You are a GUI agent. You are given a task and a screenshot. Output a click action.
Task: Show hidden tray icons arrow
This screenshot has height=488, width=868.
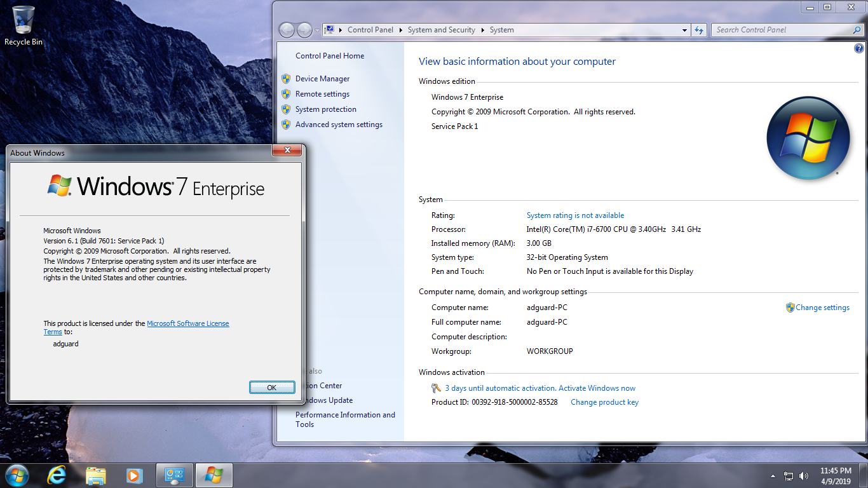[773, 476]
